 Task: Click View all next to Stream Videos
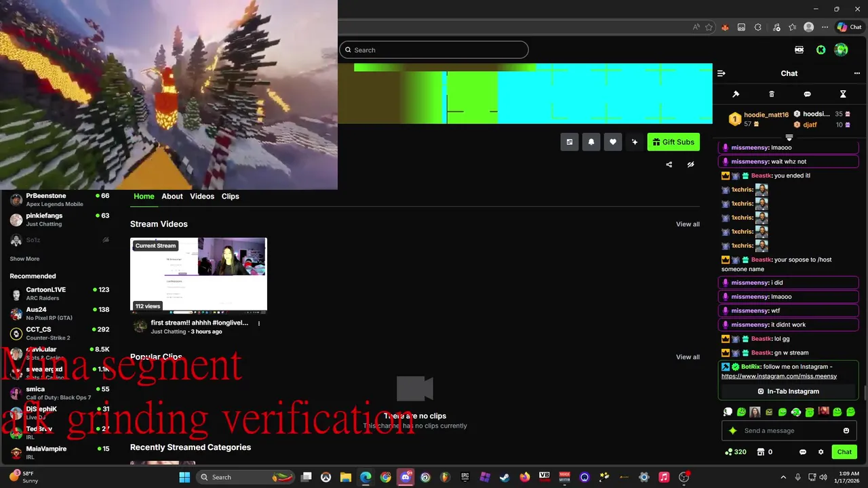point(688,224)
